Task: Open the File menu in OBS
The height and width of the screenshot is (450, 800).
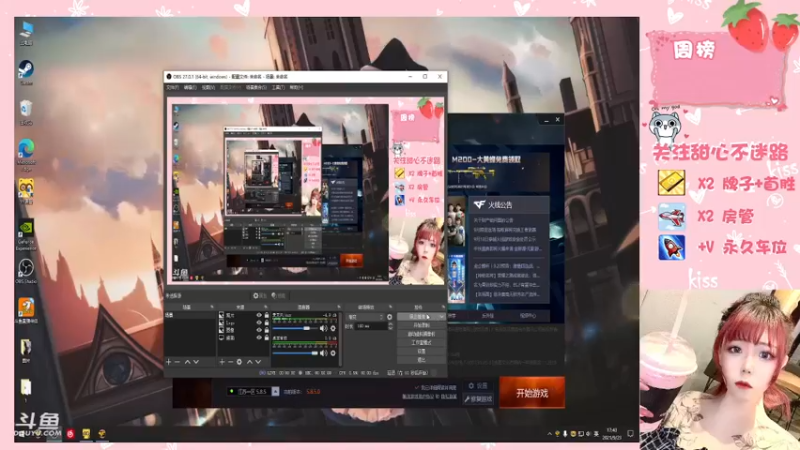Action: click(x=172, y=87)
